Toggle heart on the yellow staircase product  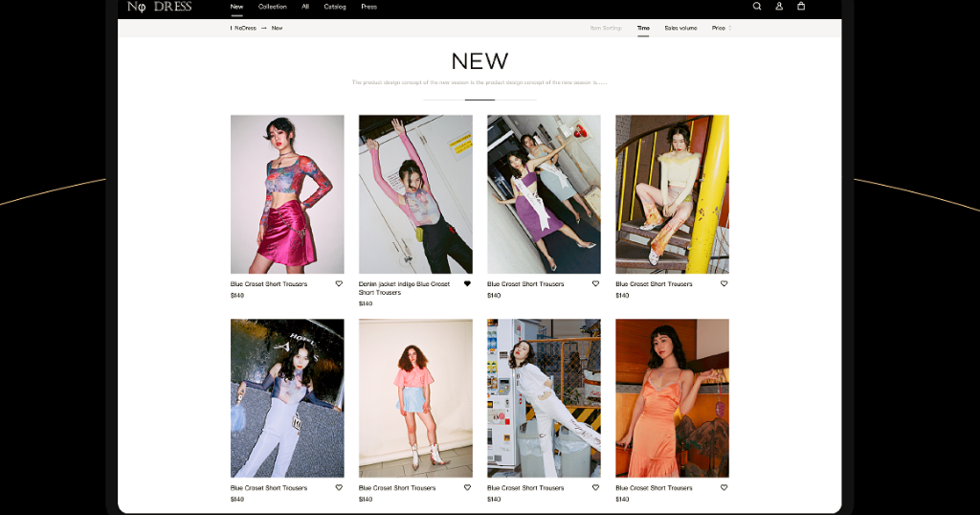pyautogui.click(x=724, y=284)
